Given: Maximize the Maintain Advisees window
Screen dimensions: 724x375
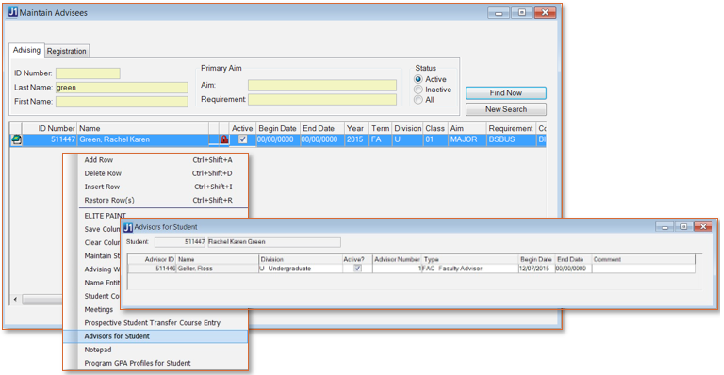Looking at the screenshot, I should pos(521,13).
